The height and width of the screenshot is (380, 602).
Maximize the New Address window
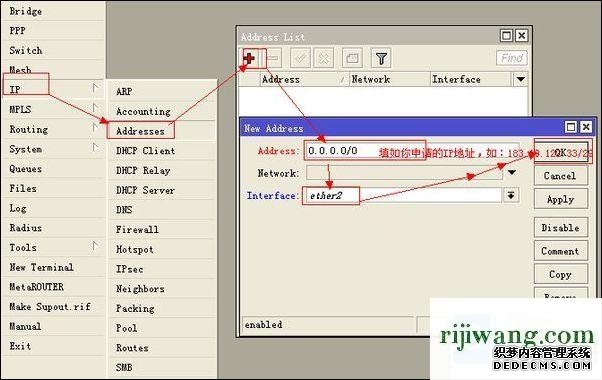[x=571, y=127]
